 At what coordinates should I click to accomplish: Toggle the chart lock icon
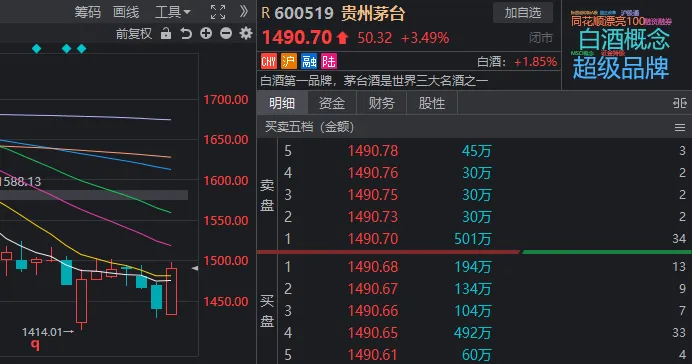pyautogui.click(x=166, y=33)
